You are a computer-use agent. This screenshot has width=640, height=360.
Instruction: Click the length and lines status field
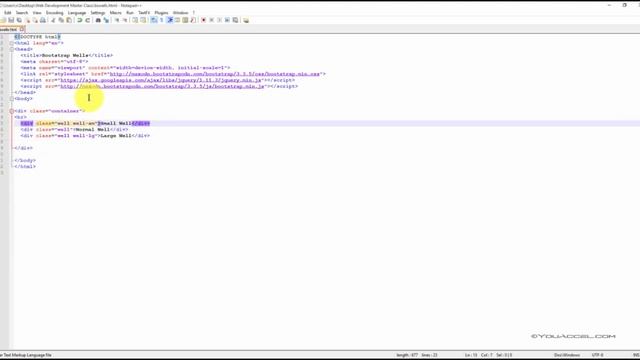pos(417,355)
